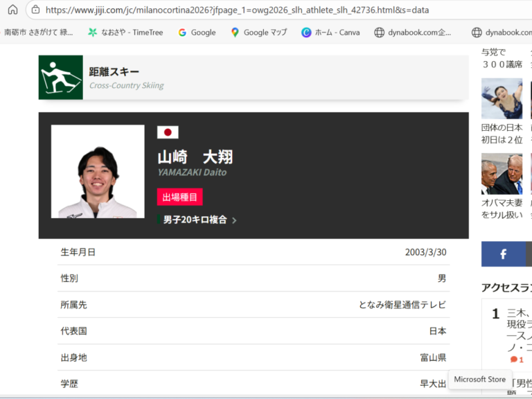Click the chevron next to 男子20キロ複合
532x399 pixels.
(x=234, y=220)
